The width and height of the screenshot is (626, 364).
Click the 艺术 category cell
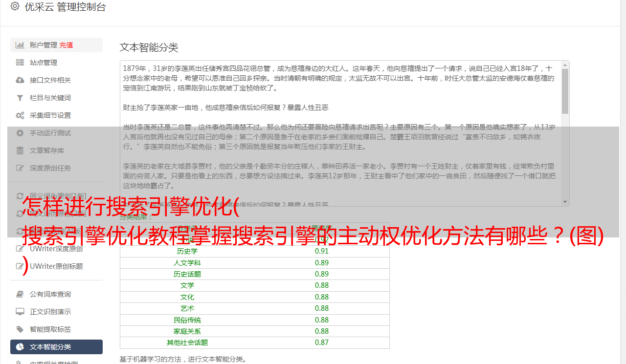point(187,308)
